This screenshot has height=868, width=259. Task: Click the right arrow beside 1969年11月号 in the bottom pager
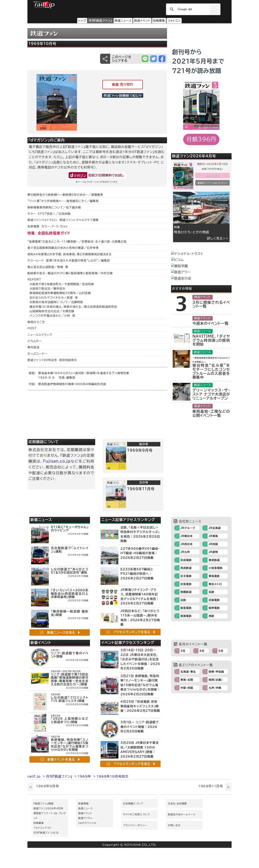[228, 787]
